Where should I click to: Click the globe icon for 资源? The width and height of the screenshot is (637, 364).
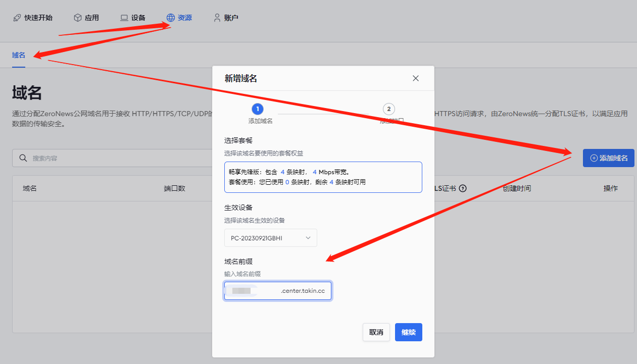coord(171,18)
